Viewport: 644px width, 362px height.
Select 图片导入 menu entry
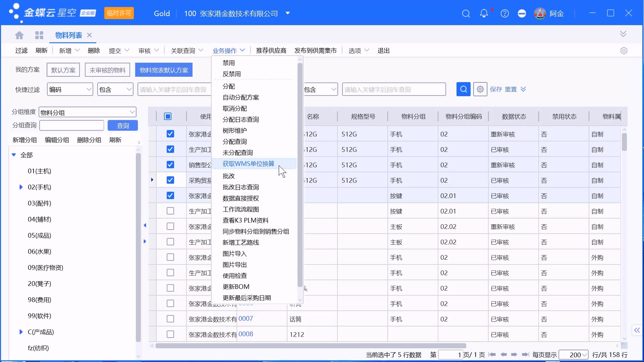coord(235,254)
